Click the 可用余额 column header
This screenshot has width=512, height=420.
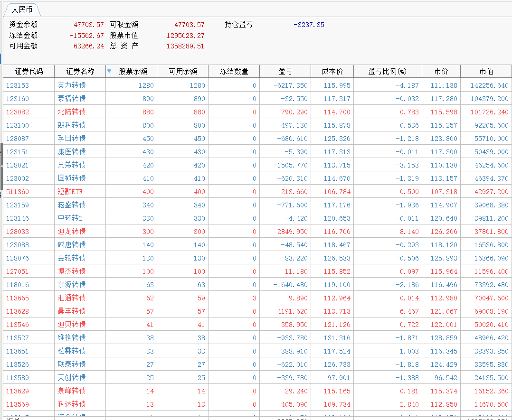click(x=182, y=71)
